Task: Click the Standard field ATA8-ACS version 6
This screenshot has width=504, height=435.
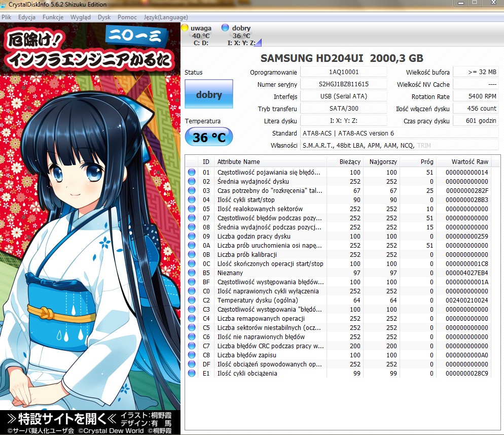Action: point(400,133)
